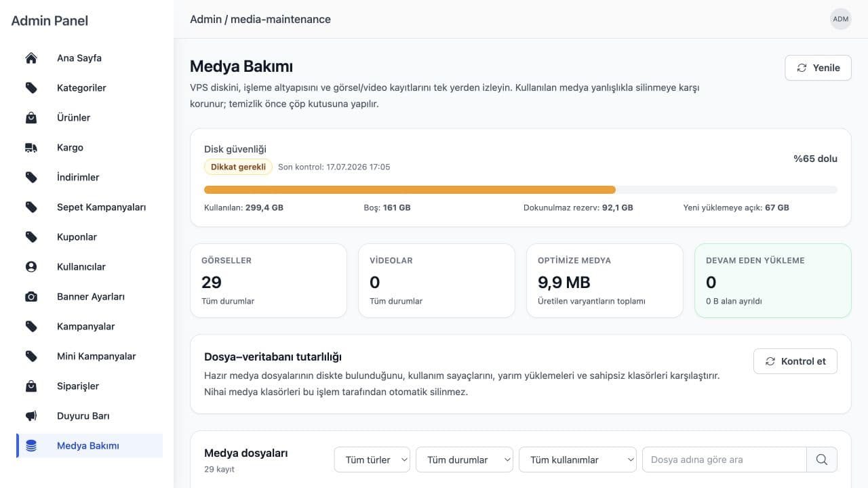Screen dimensions: 868x488
Task: Click the tag icon beside İndirimler
Action: 31,178
